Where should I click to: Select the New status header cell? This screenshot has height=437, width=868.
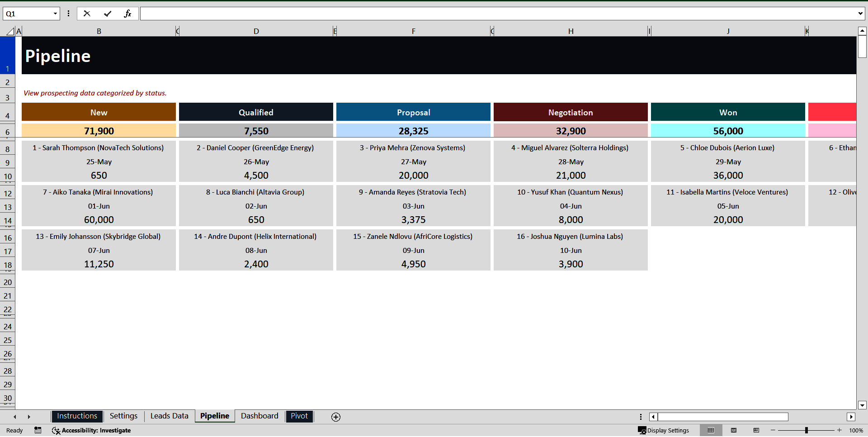point(99,112)
